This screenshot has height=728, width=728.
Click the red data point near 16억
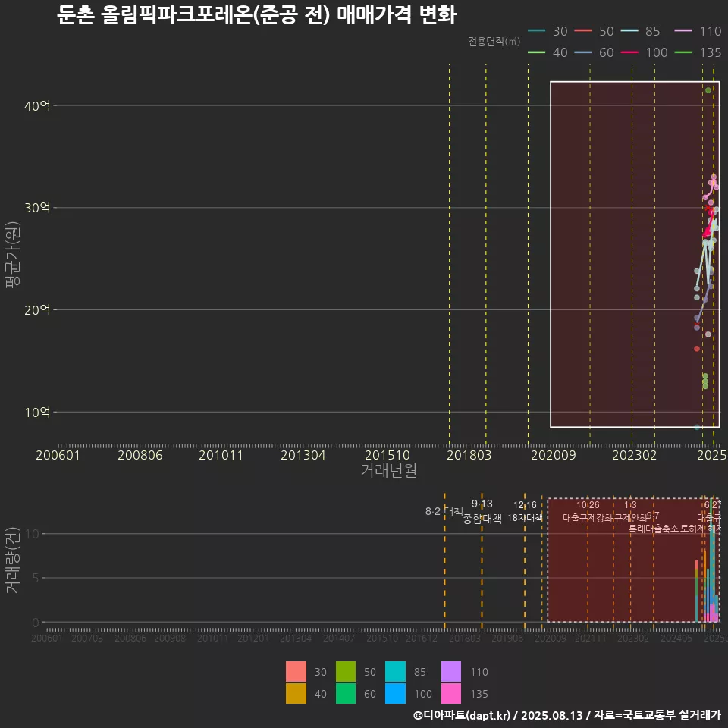697,349
